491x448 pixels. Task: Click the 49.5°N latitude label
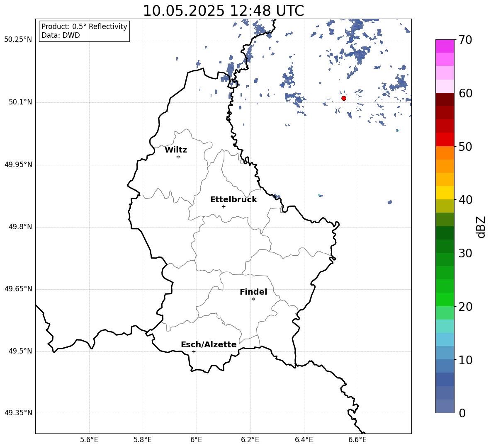point(21,351)
